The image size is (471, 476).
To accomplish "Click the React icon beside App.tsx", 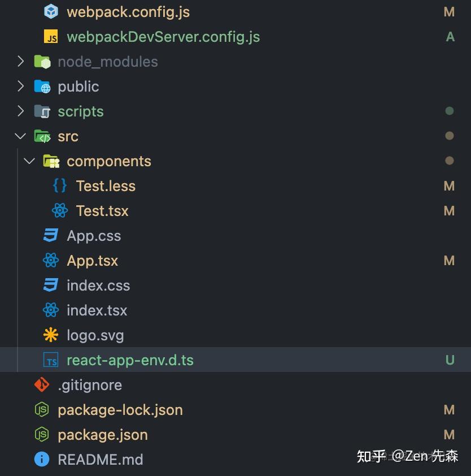I will (51, 260).
